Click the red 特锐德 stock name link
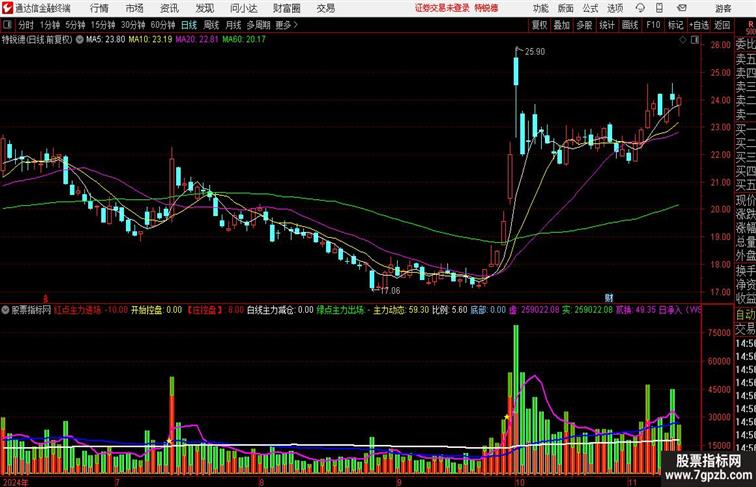Screen dimensions: 756x487 tap(486, 8)
